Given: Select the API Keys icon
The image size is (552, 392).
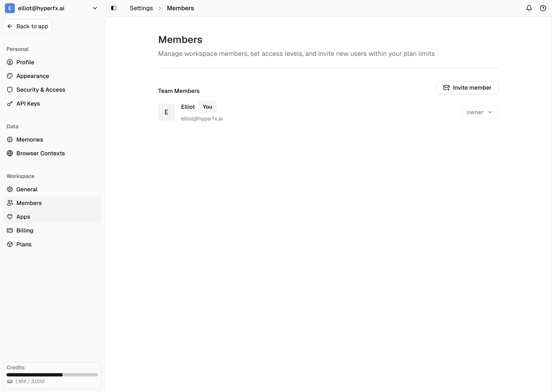Looking at the screenshot, I should coord(10,103).
